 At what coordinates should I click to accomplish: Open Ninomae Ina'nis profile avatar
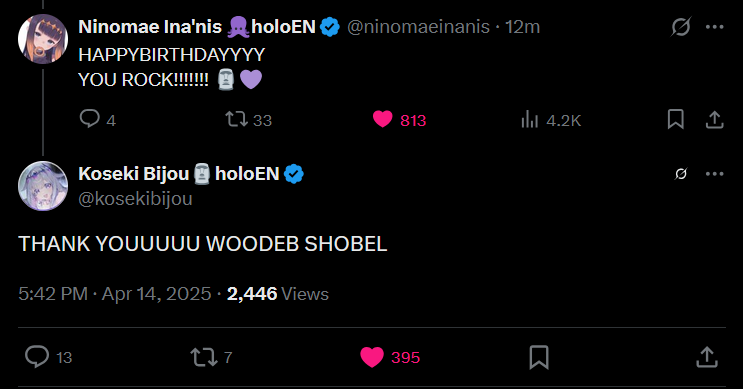[x=43, y=39]
